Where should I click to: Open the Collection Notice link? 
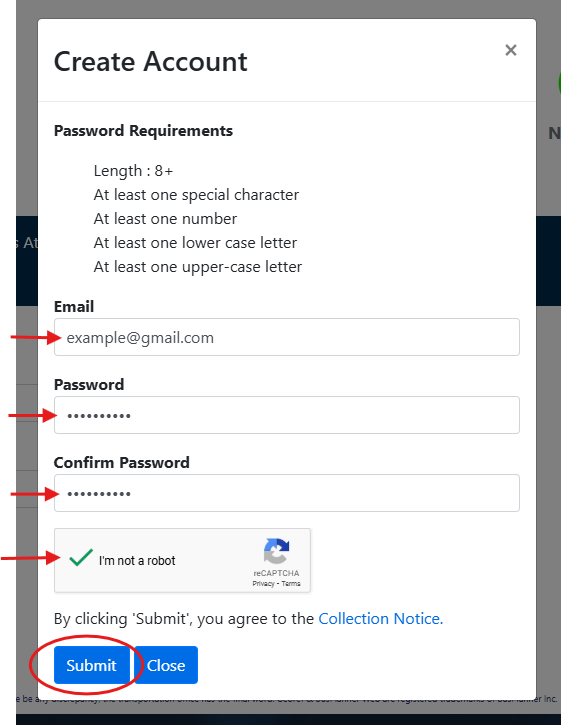tap(381, 619)
